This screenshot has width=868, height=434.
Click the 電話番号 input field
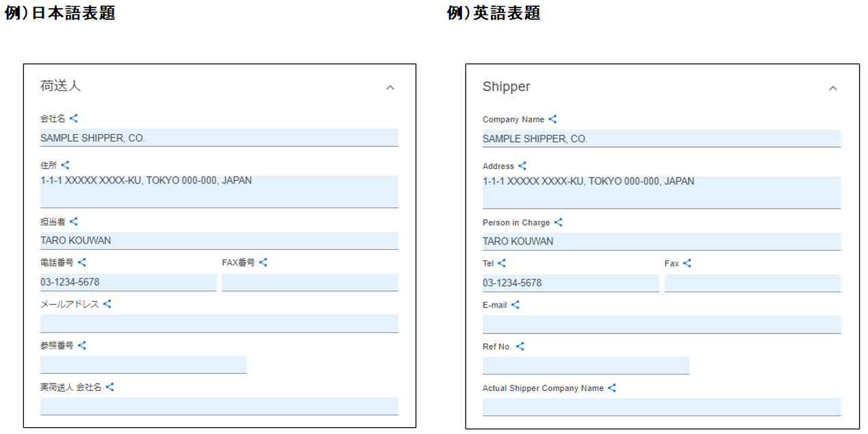(x=128, y=282)
